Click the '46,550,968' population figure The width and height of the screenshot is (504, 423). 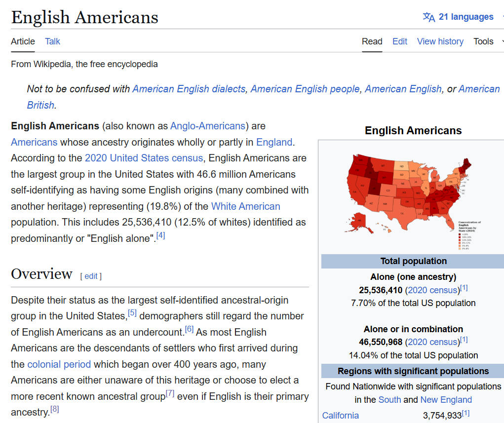tap(381, 342)
